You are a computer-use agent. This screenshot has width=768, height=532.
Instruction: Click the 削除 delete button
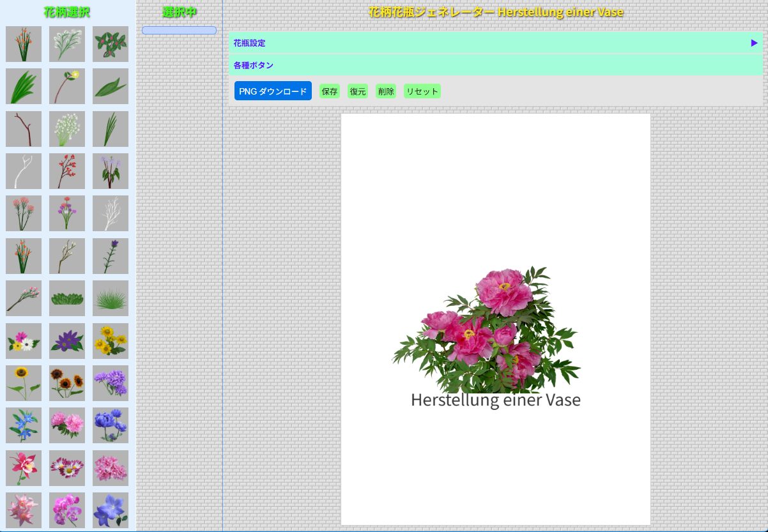tap(386, 91)
